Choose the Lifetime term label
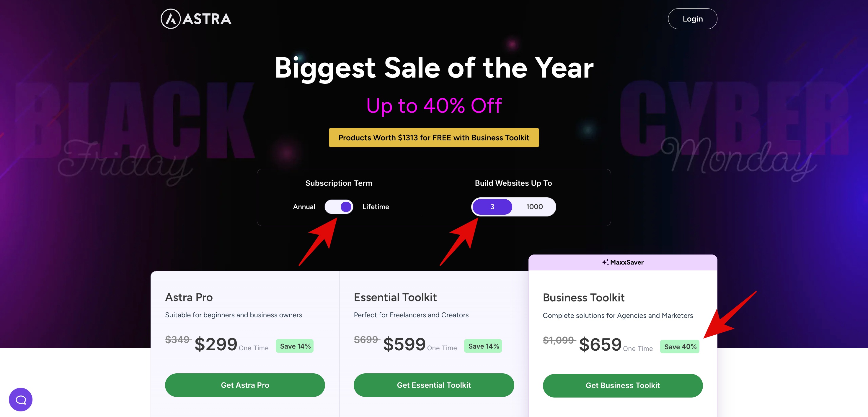Image resolution: width=868 pixels, height=417 pixels. pos(376,207)
